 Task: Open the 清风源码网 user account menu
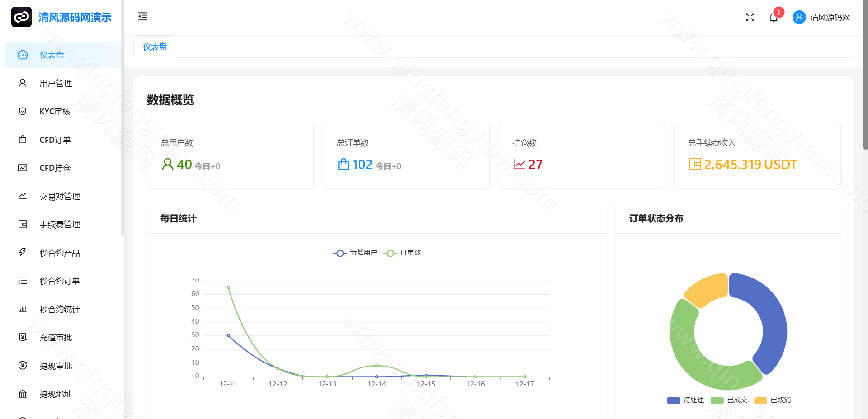click(x=830, y=18)
